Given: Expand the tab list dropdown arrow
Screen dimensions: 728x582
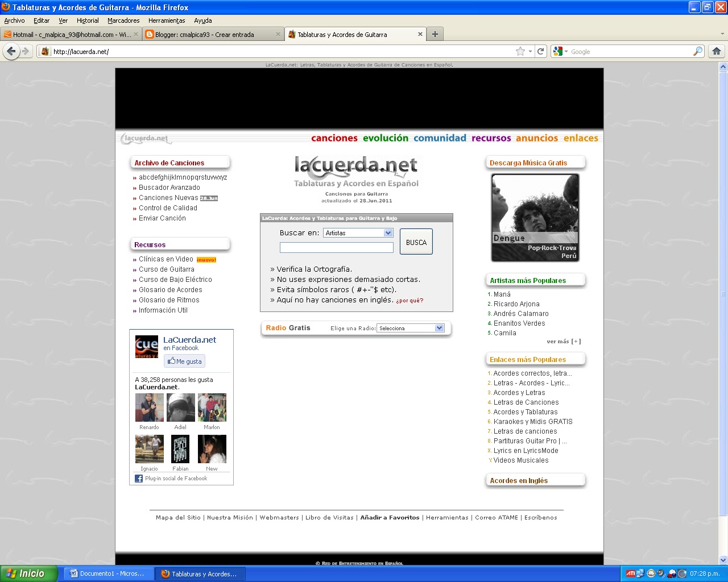Looking at the screenshot, I should point(722,34).
